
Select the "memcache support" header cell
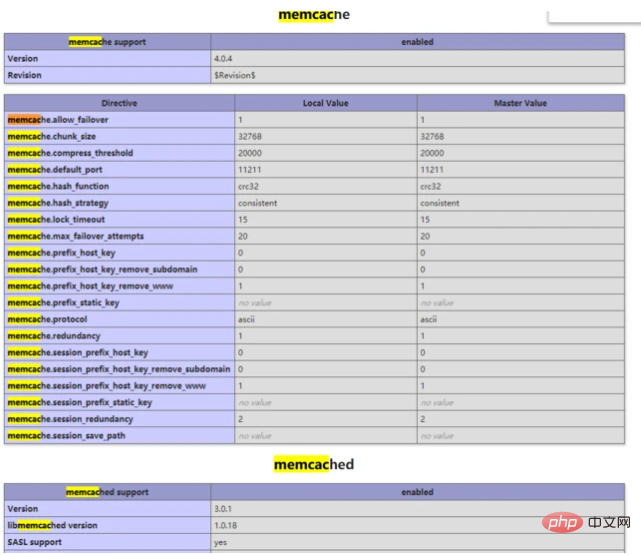[x=107, y=42]
